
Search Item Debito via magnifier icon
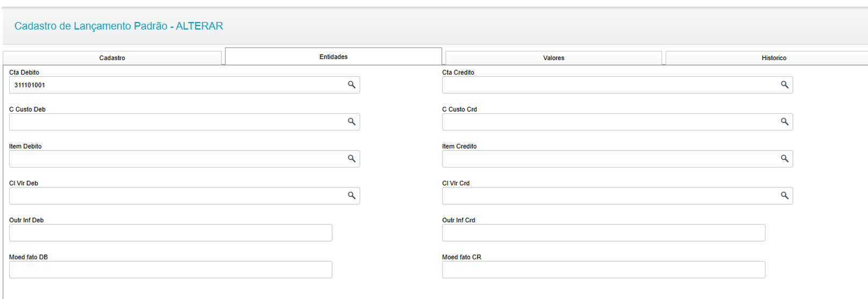click(x=352, y=159)
